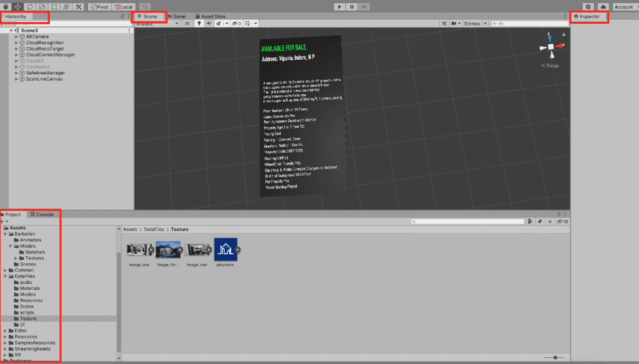This screenshot has width=639, height=364.
Task: Click the Collab/services gear icon beside cloud
Action: 588,7
